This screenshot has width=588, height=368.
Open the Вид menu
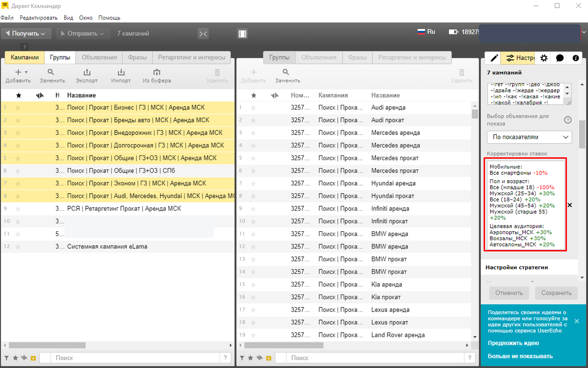[69, 18]
